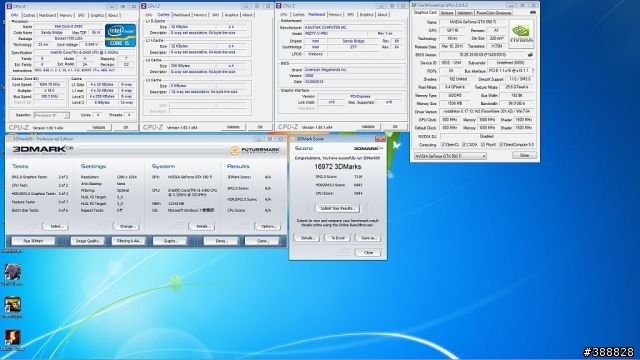This screenshot has width=640, height=360.
Task: Click the Demo button in 3DMark06
Action: click(221, 241)
